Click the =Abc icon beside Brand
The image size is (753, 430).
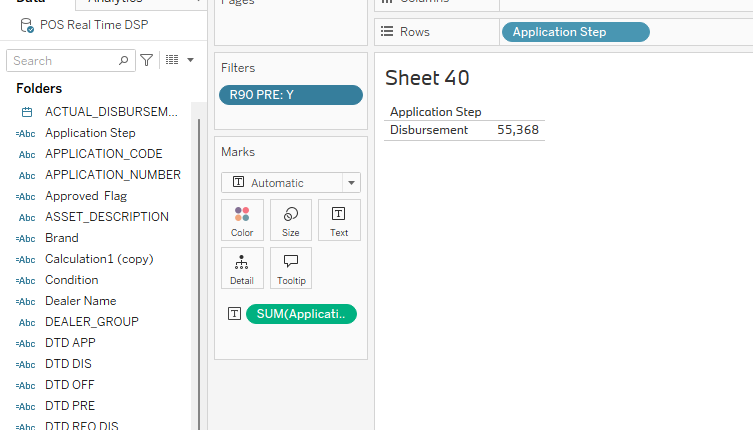point(25,239)
